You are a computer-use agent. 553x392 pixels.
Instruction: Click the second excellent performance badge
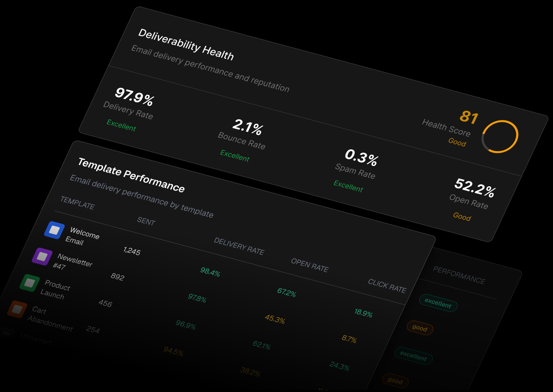tap(413, 356)
